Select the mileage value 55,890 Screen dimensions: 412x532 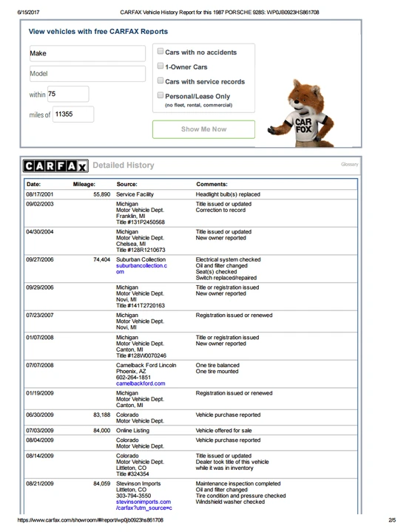[102, 194]
